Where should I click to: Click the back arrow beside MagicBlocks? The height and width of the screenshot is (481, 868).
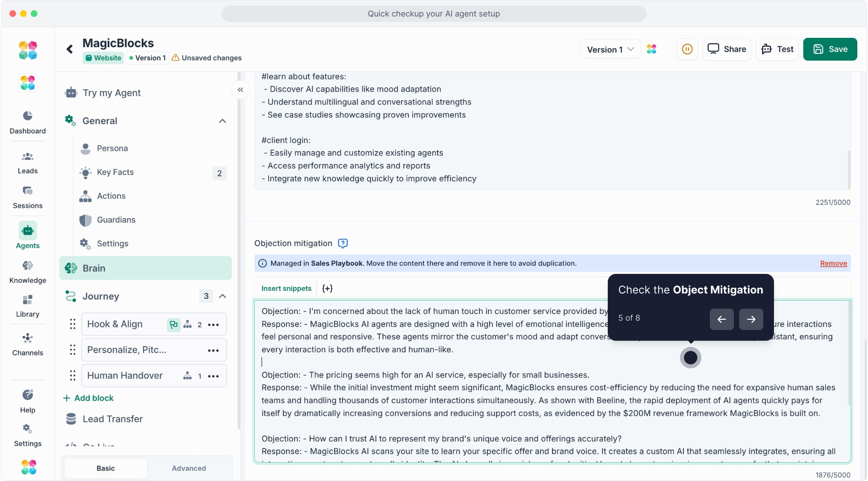pos(70,49)
